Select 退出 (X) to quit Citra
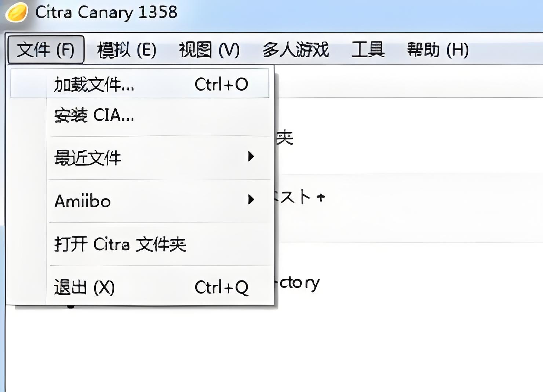This screenshot has height=392, width=543. 140,287
